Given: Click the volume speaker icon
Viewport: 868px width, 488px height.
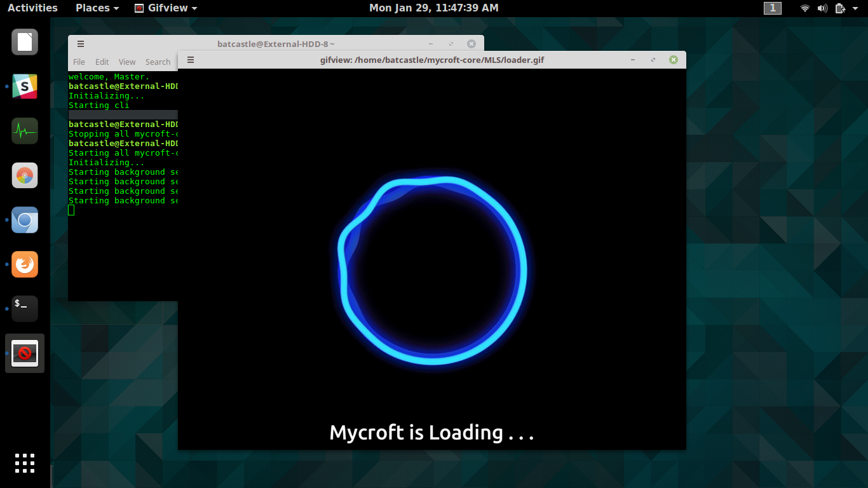Looking at the screenshot, I should pyautogui.click(x=823, y=8).
